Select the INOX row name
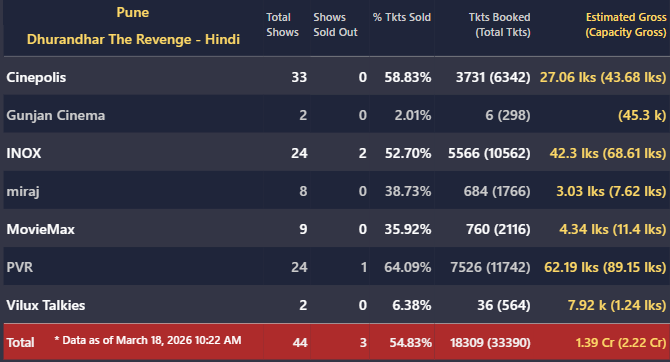Screen dimensions: 670x362 click(24, 153)
